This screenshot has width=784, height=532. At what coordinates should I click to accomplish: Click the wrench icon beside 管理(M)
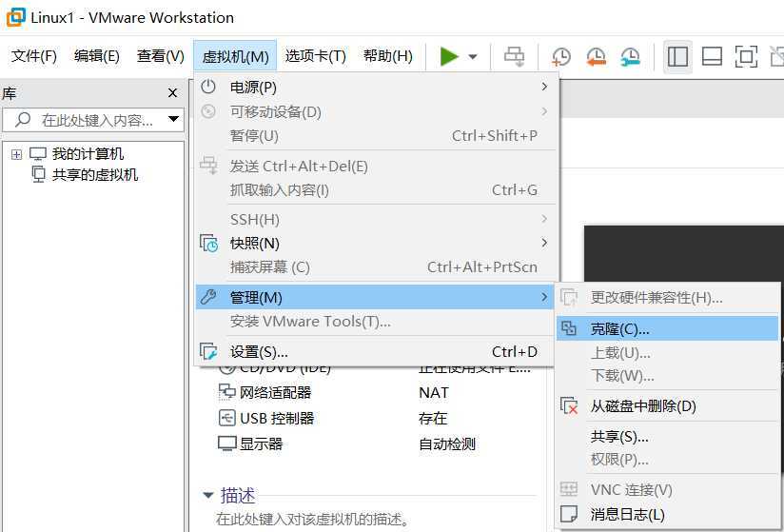pyautogui.click(x=208, y=297)
